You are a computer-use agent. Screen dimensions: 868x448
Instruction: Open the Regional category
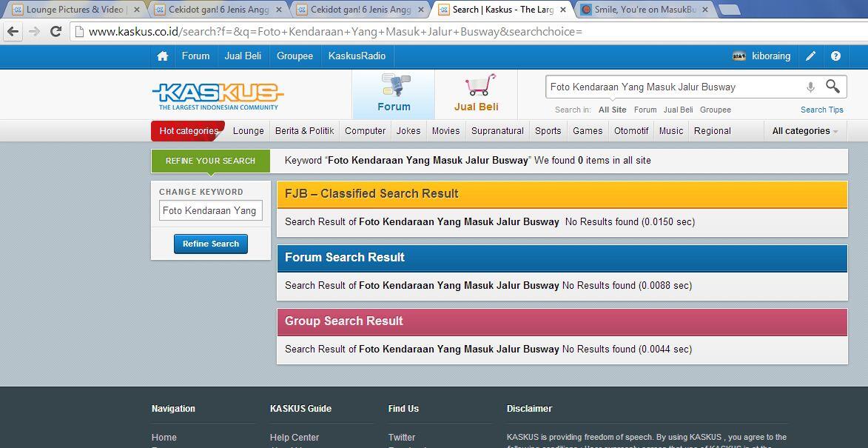[713, 130]
